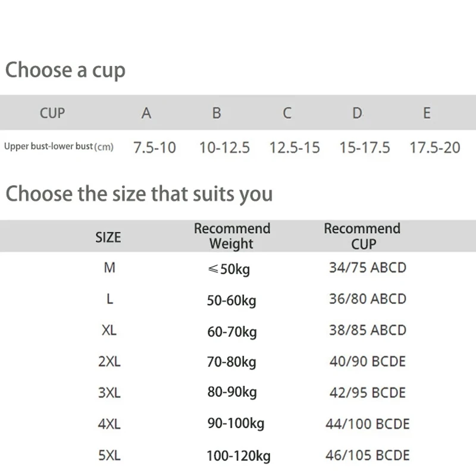Click the "Choose a cup" heading
Image resolution: width=476 pixels, height=476 pixels.
click(65, 70)
